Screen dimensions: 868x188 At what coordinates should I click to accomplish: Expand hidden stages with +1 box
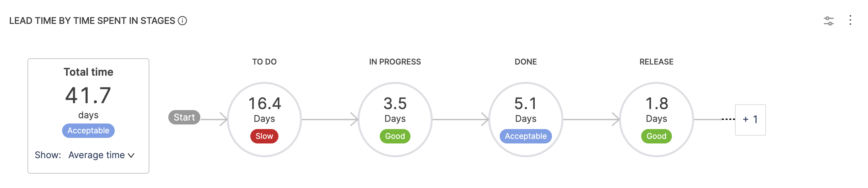pyautogui.click(x=750, y=120)
